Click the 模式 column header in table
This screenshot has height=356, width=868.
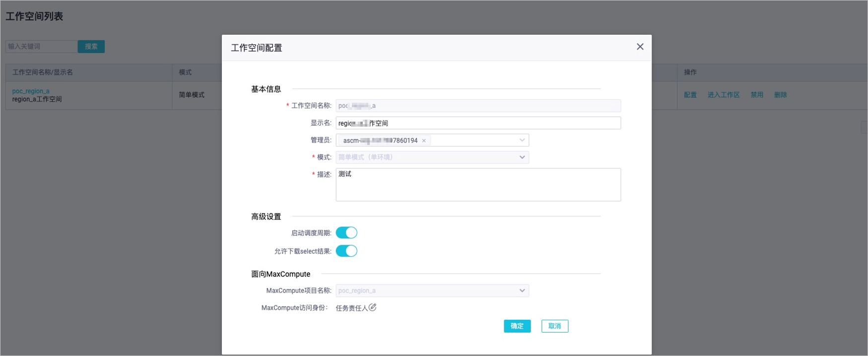[185, 72]
